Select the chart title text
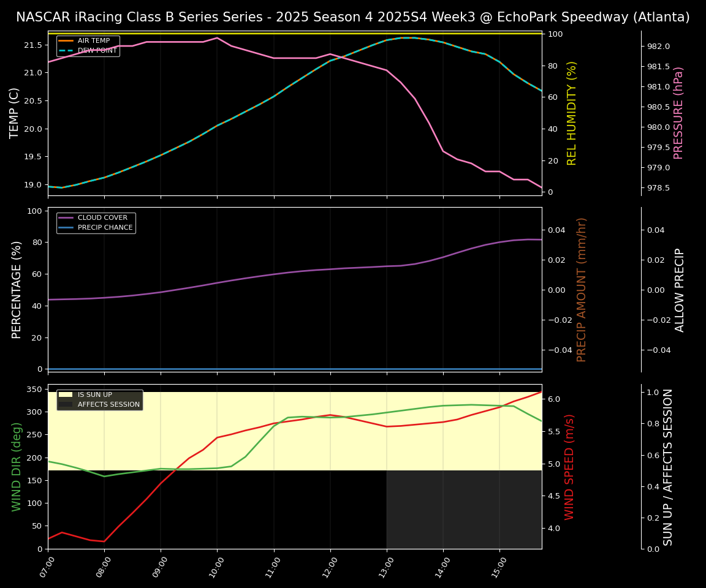 (353, 17)
